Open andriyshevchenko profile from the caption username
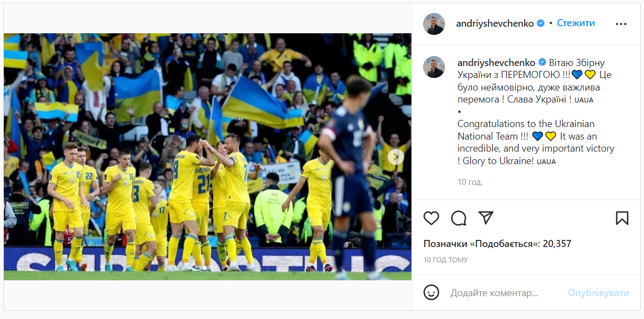Image resolution: width=644 pixels, height=319 pixels. (496, 63)
